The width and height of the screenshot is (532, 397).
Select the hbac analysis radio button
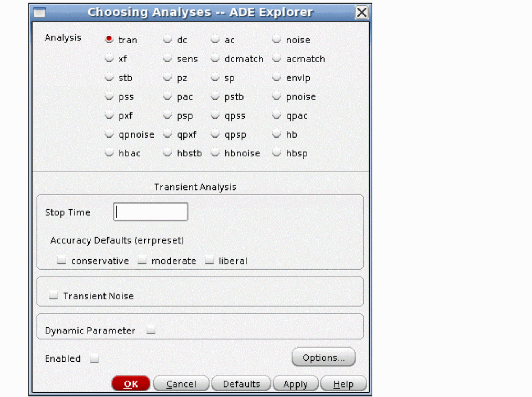click(x=109, y=153)
